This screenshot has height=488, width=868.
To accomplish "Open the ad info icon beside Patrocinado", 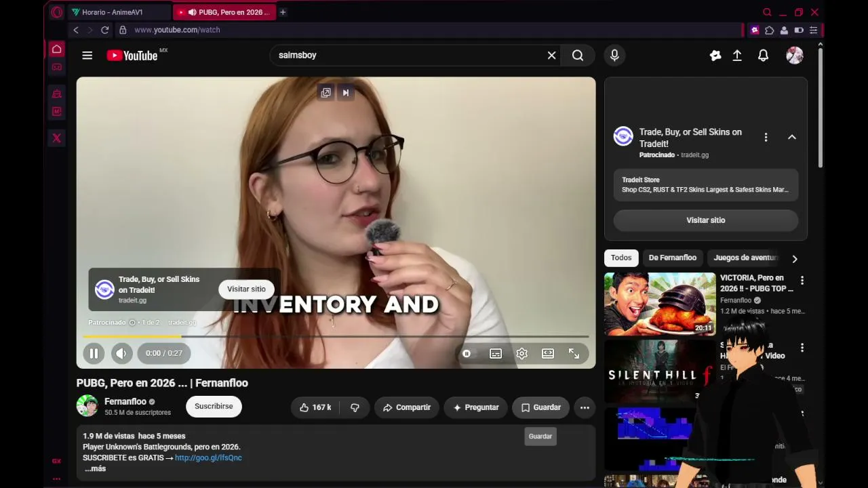I will point(132,323).
